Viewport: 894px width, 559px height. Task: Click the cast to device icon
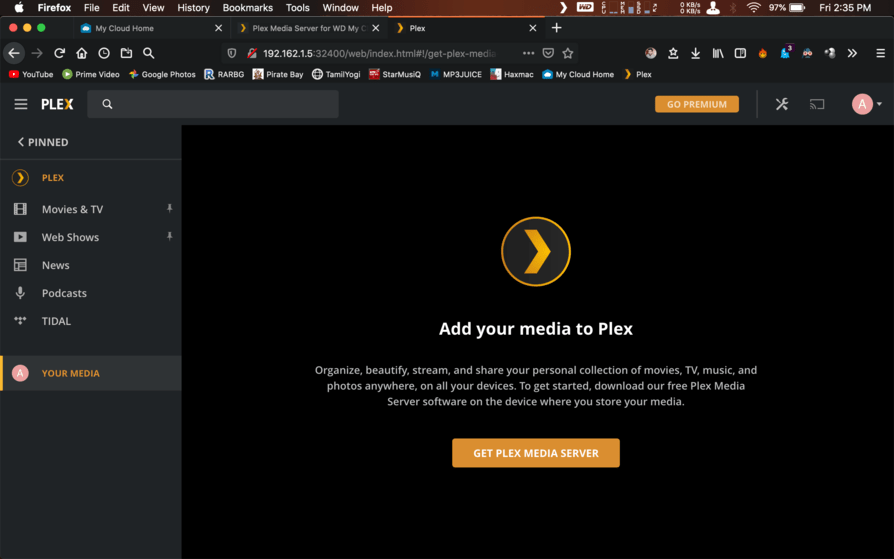pyautogui.click(x=817, y=104)
